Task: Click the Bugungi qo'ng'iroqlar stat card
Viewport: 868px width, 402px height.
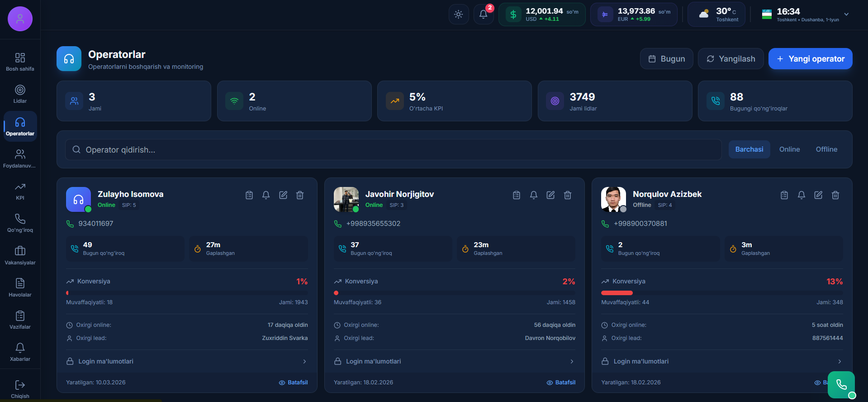Action: (775, 101)
